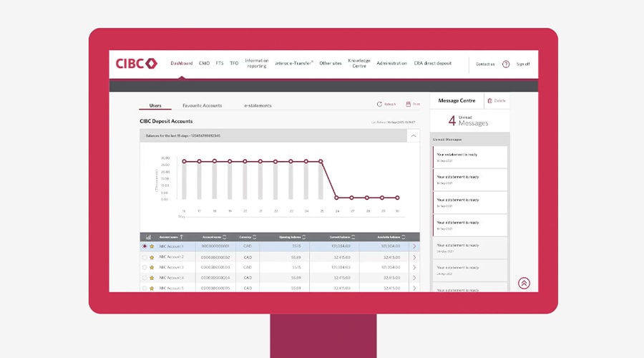Image resolution: width=644 pixels, height=358 pixels.
Task: Click the Sign off link
Action: pyautogui.click(x=523, y=64)
